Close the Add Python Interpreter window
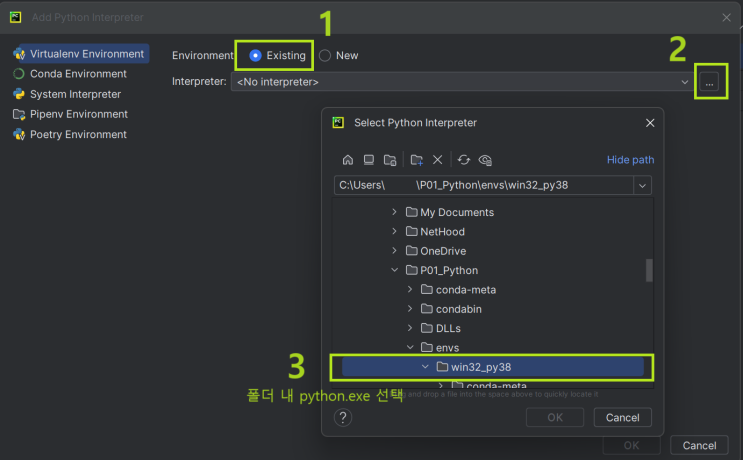Viewport: 743px width, 460px height. coord(726,18)
